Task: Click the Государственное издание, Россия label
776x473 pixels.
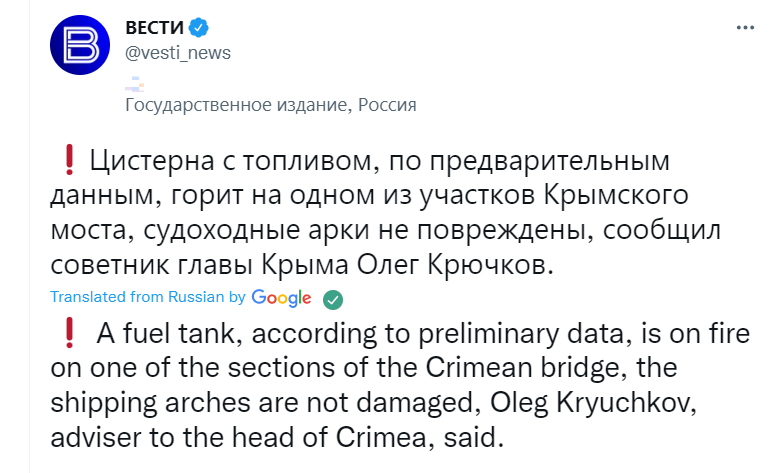Action: (x=270, y=104)
